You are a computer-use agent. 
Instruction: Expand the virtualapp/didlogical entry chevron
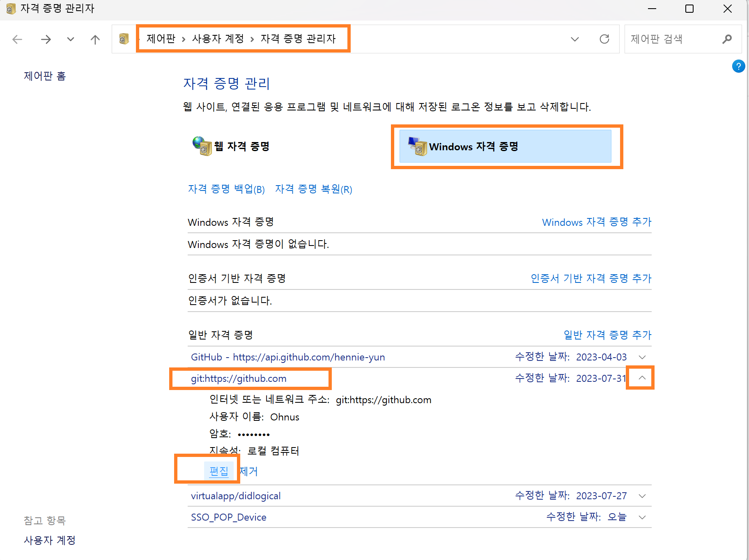pyautogui.click(x=642, y=496)
